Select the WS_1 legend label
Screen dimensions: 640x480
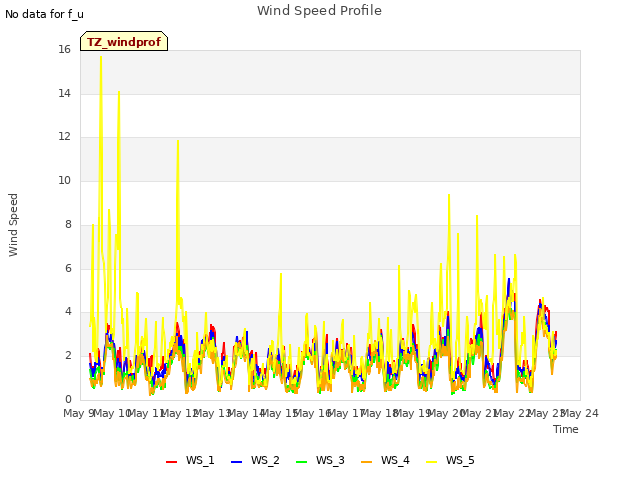[x=200, y=460]
